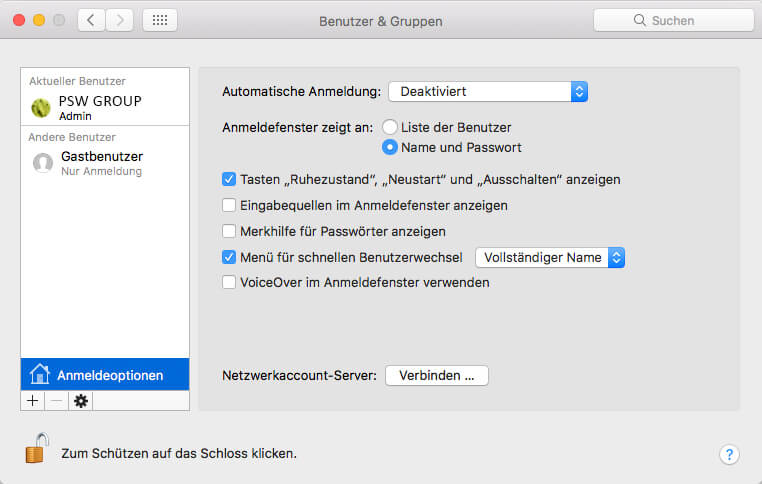Screen dimensions: 762x484
Task: Open the gear actions menu below user list
Action: 81,401
